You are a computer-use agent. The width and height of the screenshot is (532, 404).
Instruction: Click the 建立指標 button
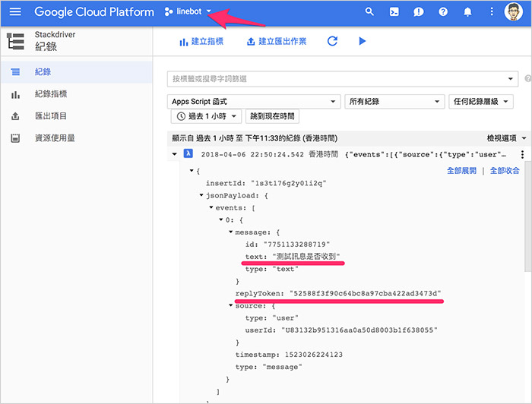(x=201, y=41)
